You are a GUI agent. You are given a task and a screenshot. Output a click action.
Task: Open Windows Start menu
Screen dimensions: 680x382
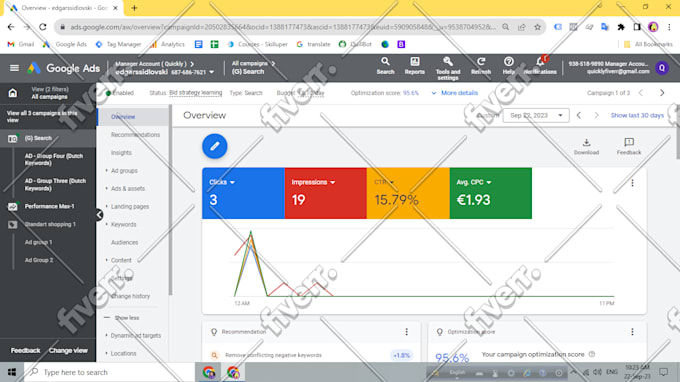click(x=12, y=372)
